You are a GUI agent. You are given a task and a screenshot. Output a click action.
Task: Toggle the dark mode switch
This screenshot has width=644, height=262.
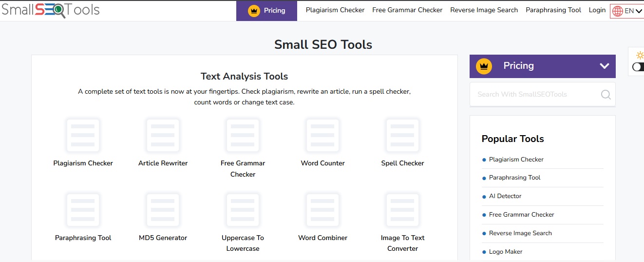tap(638, 67)
